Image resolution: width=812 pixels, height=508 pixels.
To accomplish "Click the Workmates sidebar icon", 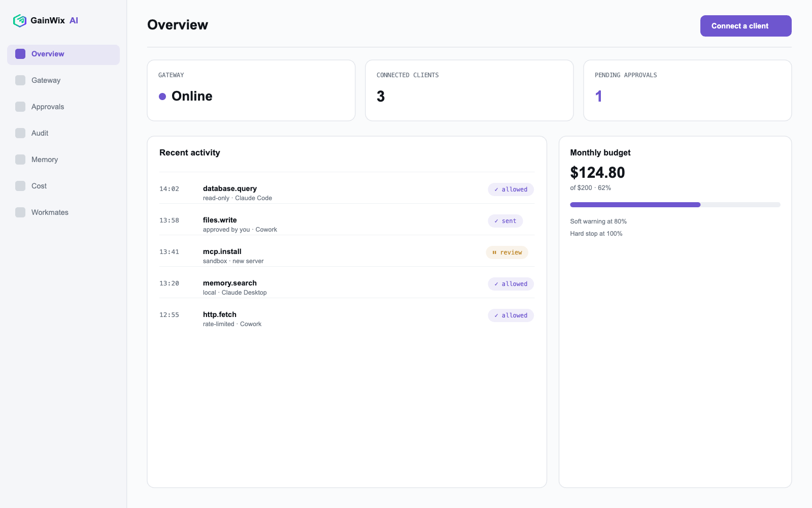I will 20,212.
